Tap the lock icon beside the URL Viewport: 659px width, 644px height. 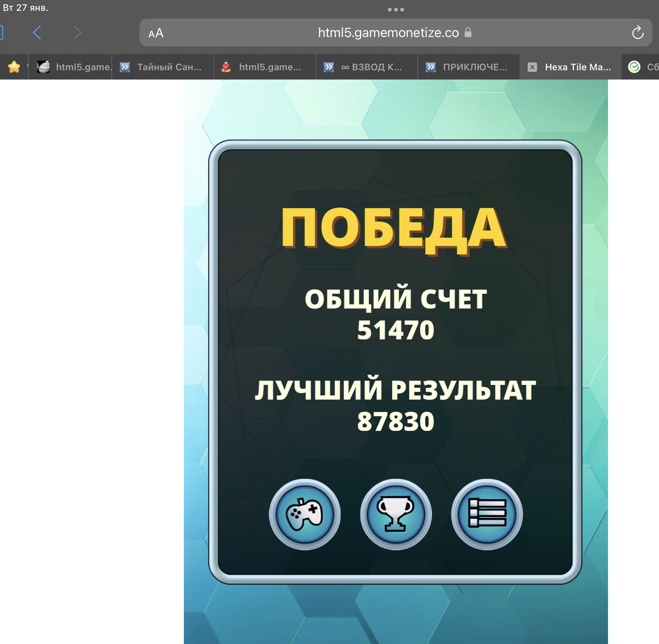click(468, 32)
